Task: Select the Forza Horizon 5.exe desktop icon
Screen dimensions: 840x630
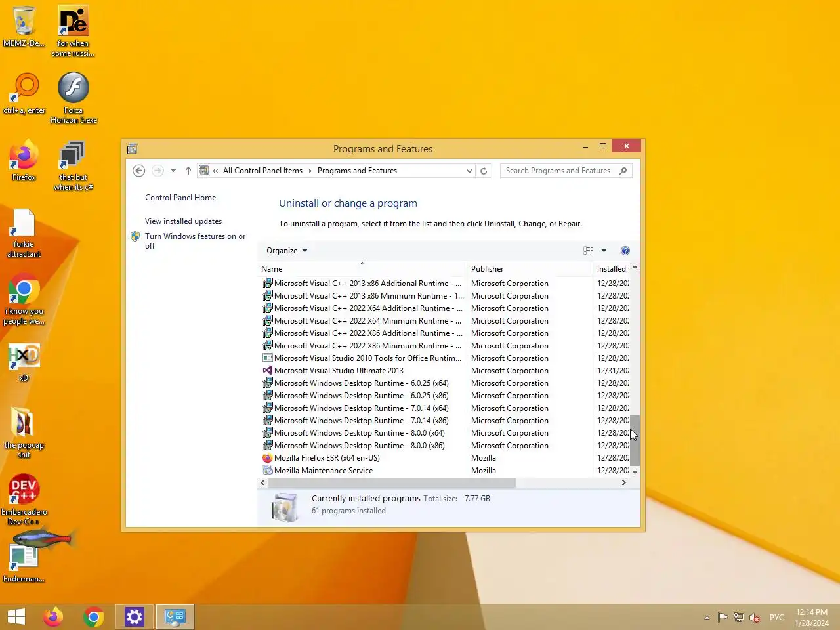Action: point(73,98)
